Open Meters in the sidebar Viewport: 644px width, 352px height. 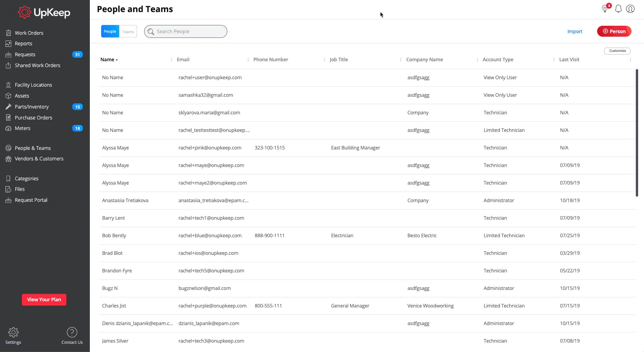pos(23,128)
